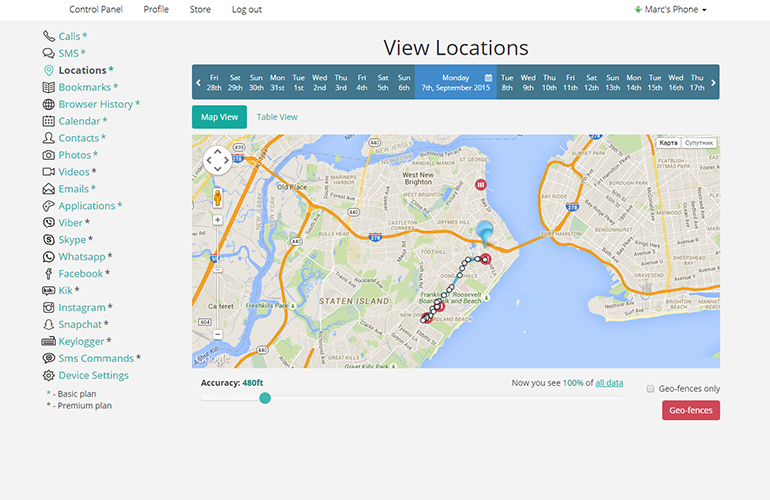Click the Sms Commands icon
This screenshot has height=500, width=770.
pyautogui.click(x=49, y=359)
